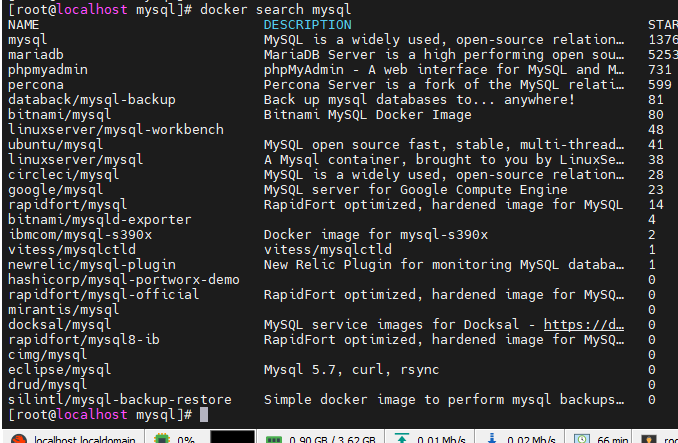The width and height of the screenshot is (678, 443).
Task: Click the uptime clock icon beside 66 min
Action: (x=582, y=438)
